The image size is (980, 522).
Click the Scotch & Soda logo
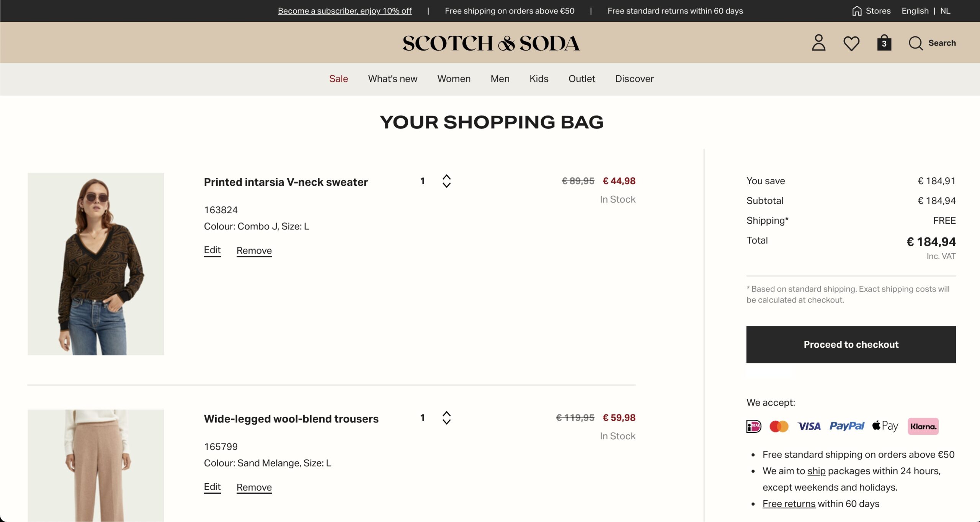tap(491, 43)
